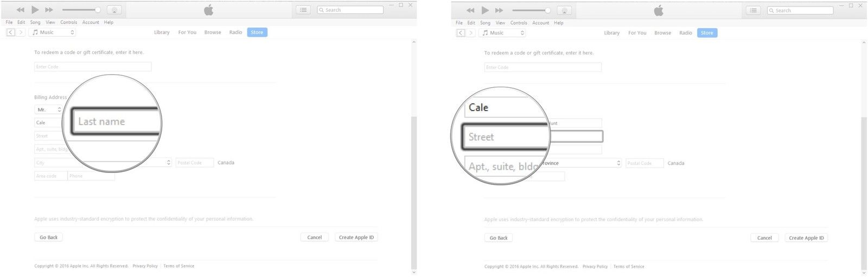The width and height of the screenshot is (868, 277).
Task: Open the Up Next list icon in the left window
Action: pyautogui.click(x=303, y=10)
